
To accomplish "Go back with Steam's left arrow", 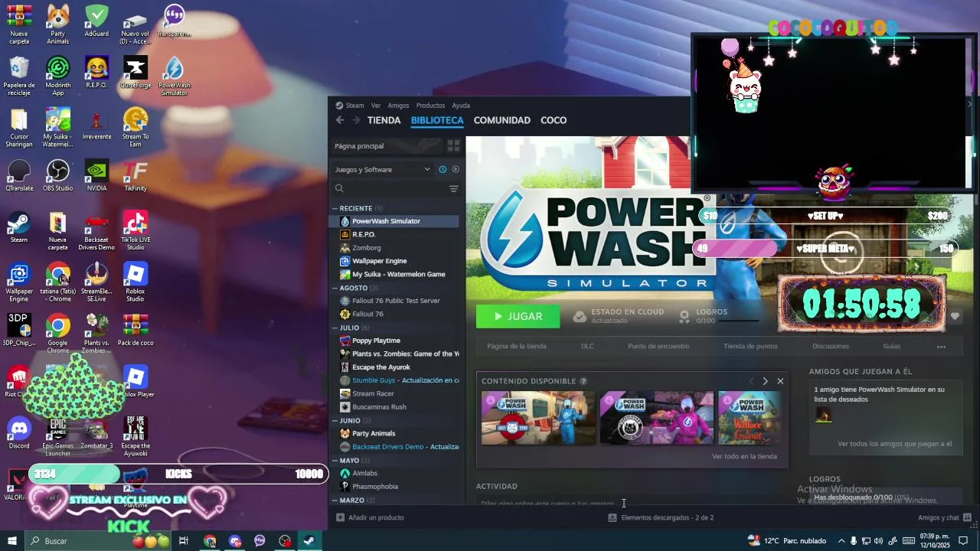I will click(x=340, y=120).
